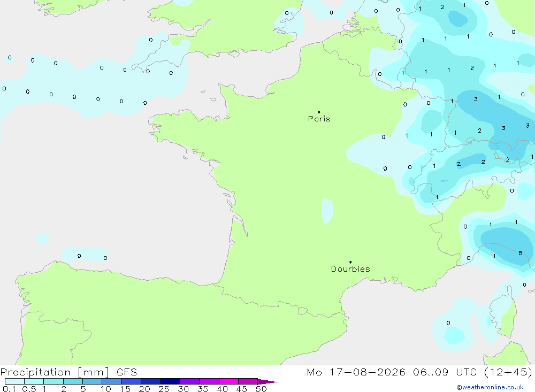Click the legend scale label '0.5'
The image size is (535, 392).
point(29,389)
